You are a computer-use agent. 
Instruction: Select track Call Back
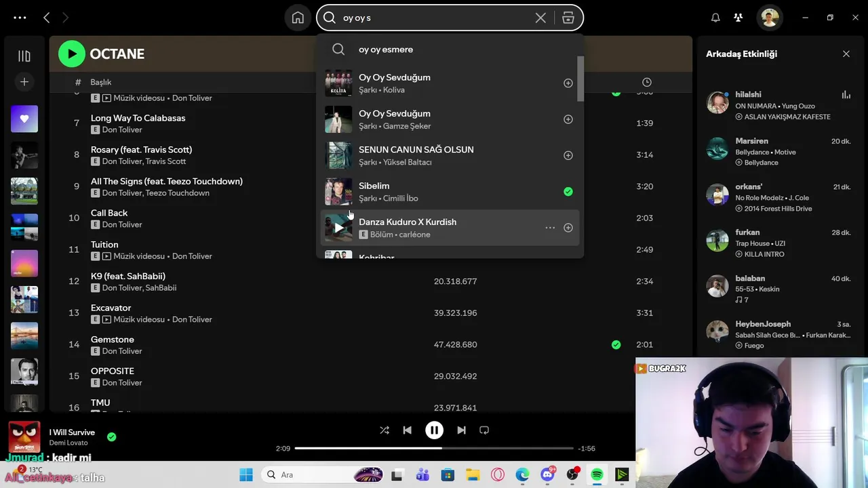(109, 213)
